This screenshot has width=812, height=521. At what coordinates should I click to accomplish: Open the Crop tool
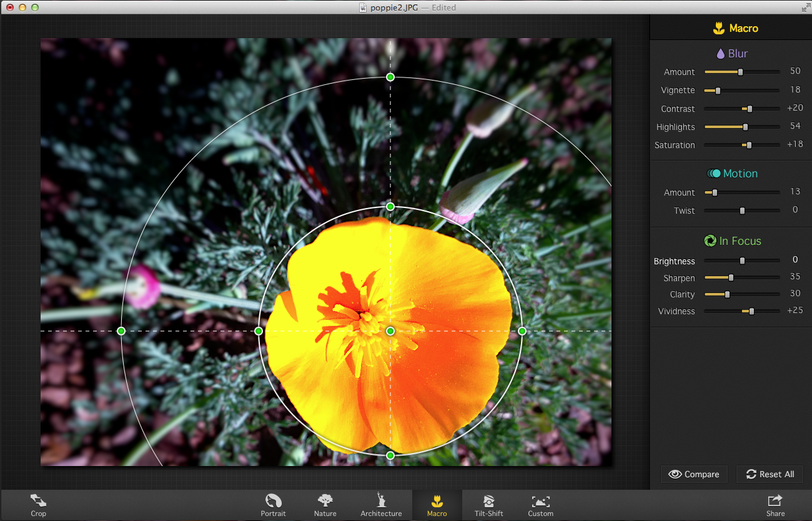[38, 505]
